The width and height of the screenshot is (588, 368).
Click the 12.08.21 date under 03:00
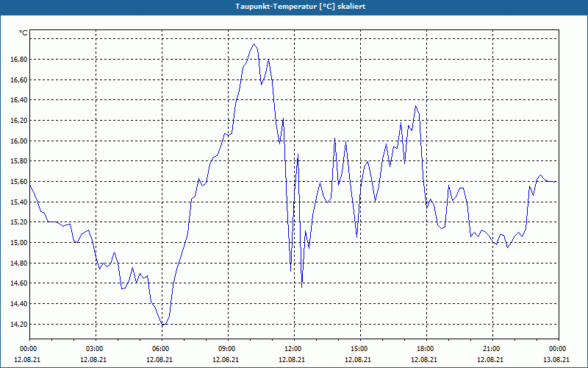(x=95, y=360)
